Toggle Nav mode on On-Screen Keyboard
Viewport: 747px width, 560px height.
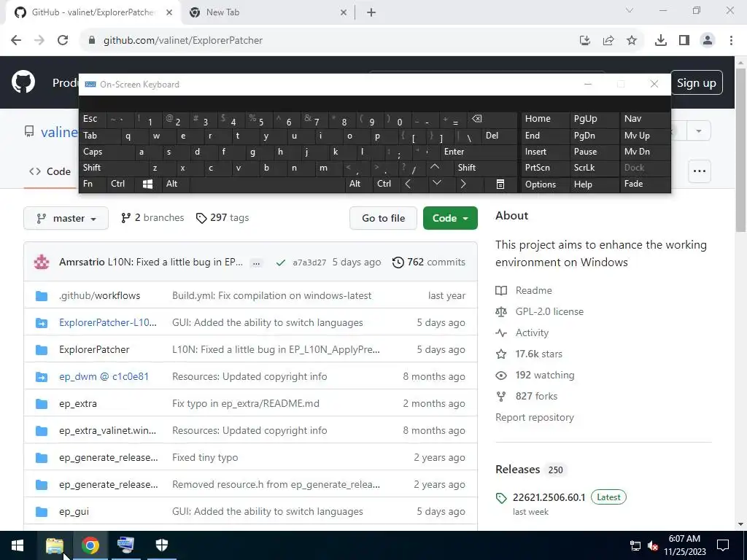point(645,119)
